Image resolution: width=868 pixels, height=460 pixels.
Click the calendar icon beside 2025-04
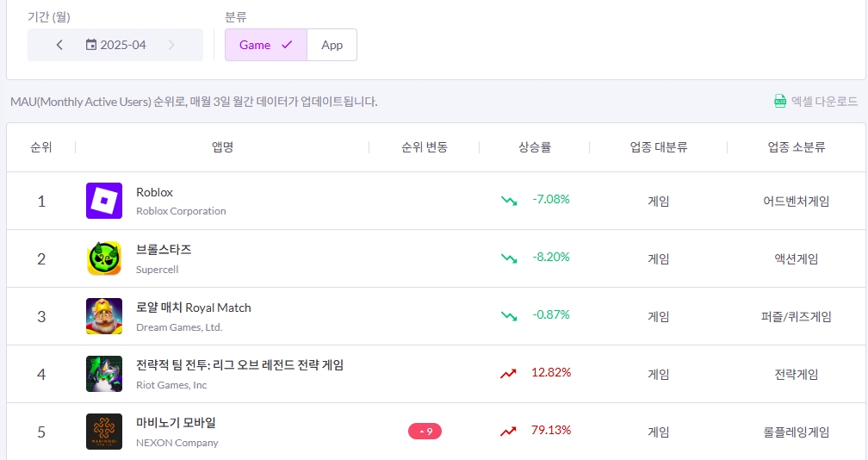pos(91,45)
